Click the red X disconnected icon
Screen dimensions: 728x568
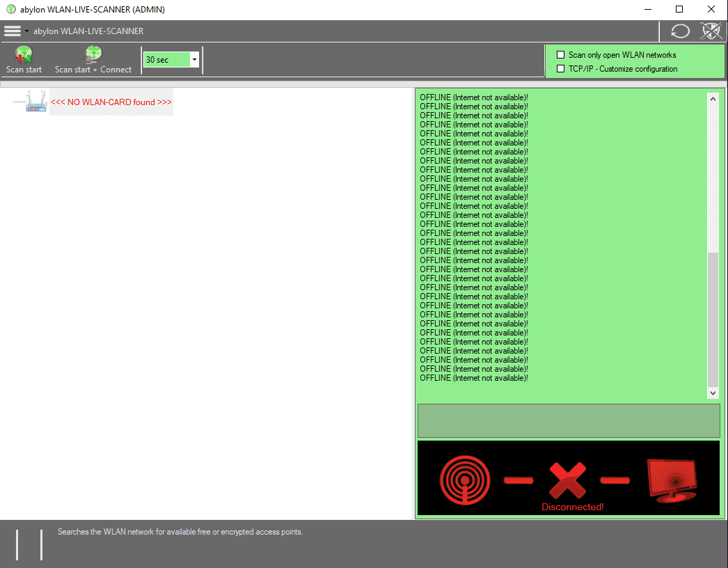[567, 480]
